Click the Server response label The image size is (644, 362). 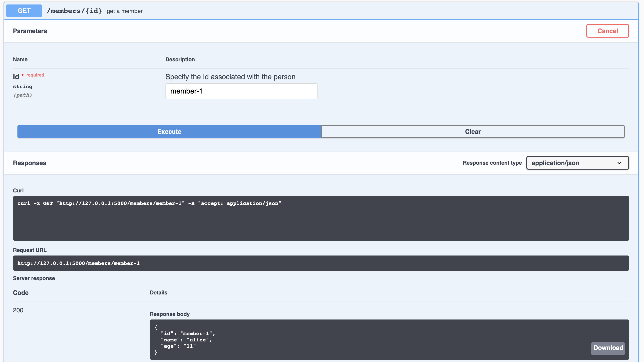pyautogui.click(x=34, y=278)
